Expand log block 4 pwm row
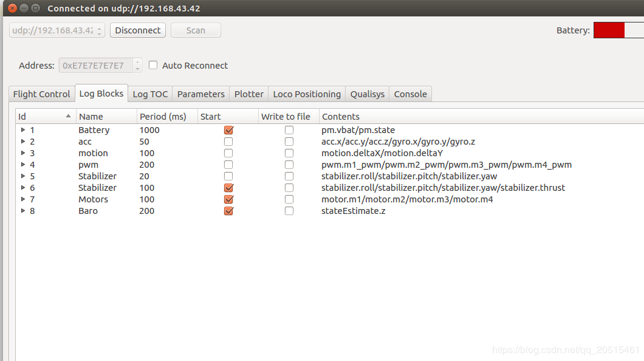The width and height of the screenshot is (644, 361). pos(23,165)
